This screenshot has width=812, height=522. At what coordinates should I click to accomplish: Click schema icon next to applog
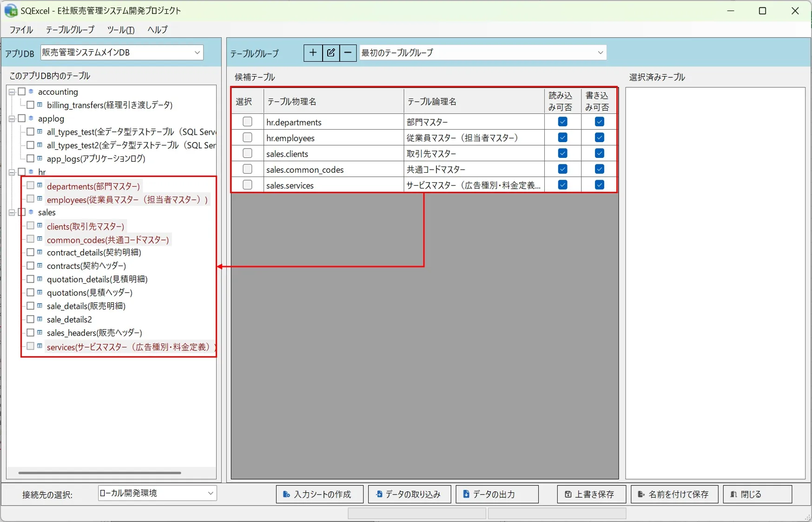click(x=31, y=118)
